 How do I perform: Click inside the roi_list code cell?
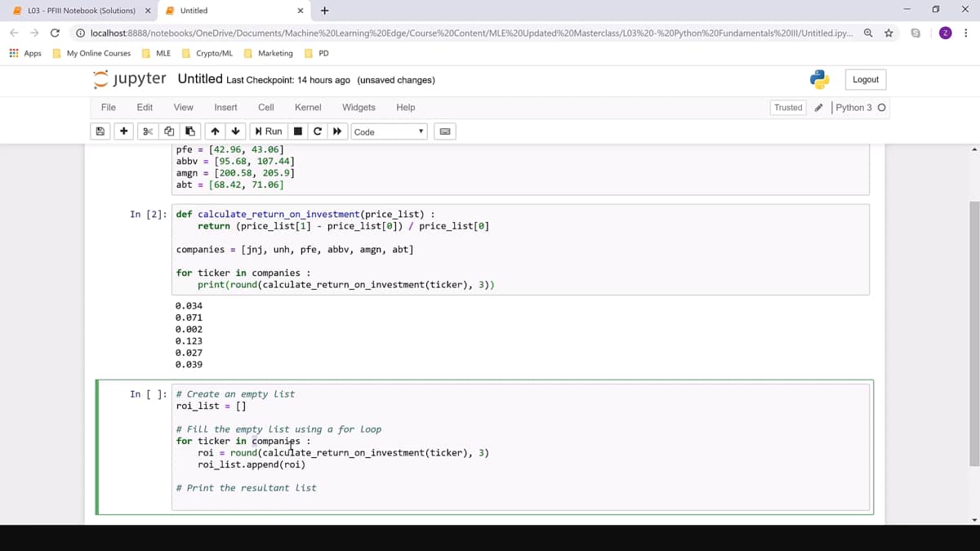(520, 447)
